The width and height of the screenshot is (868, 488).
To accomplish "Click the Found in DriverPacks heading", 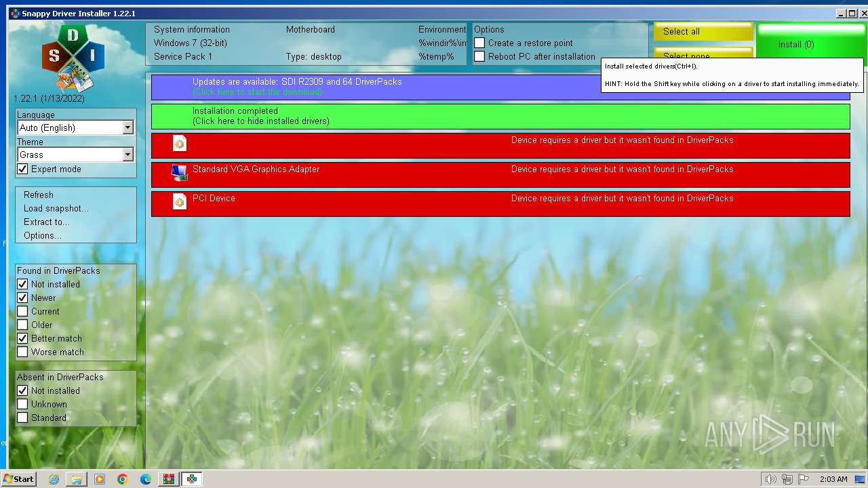I will click(58, 270).
